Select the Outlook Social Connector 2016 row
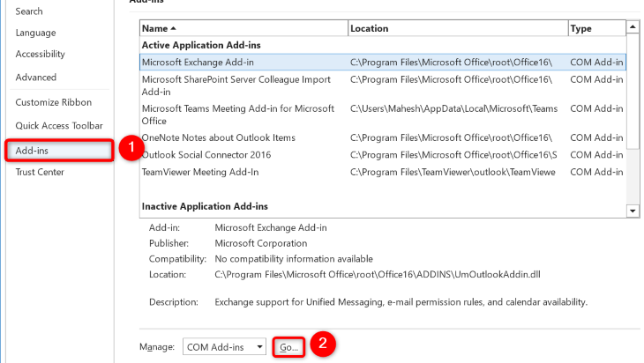Screen dimensions: 644x363 [383, 155]
